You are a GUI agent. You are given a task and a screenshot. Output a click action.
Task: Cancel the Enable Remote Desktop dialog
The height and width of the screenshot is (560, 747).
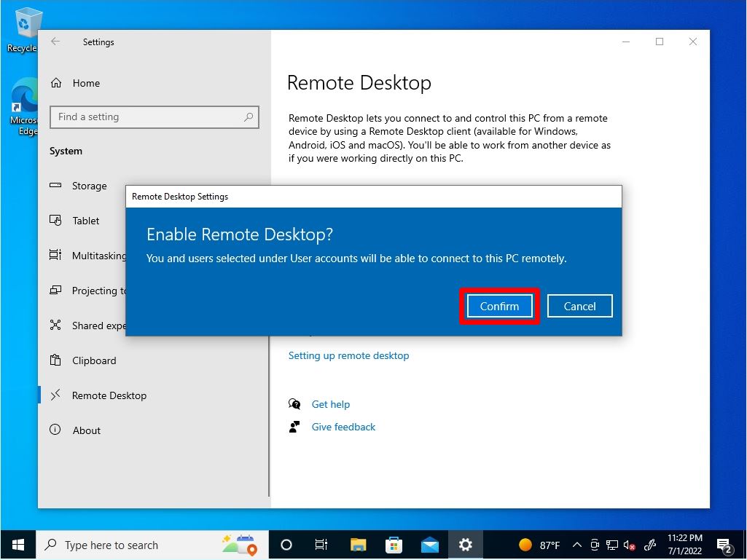point(579,306)
